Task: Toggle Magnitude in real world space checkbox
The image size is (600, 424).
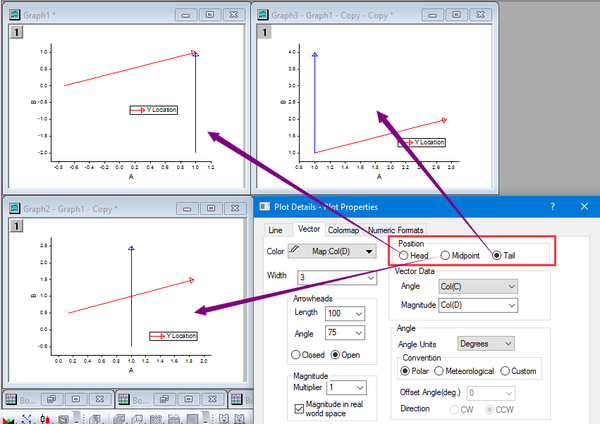Action: (x=299, y=409)
